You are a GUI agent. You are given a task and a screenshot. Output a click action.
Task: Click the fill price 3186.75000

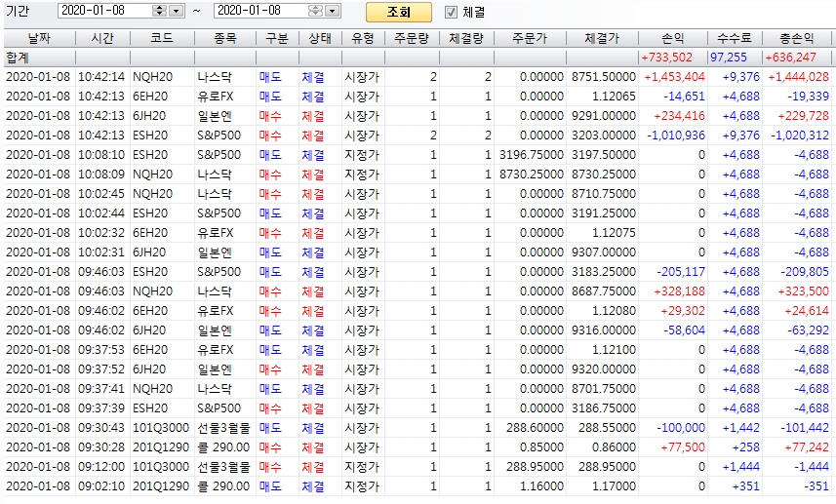point(604,408)
